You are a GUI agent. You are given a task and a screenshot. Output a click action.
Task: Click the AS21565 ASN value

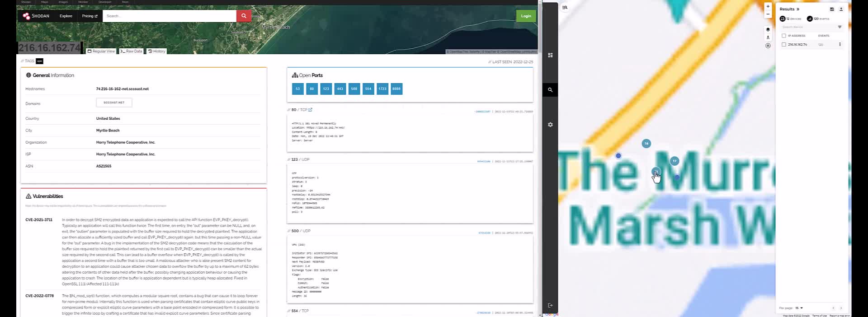104,166
